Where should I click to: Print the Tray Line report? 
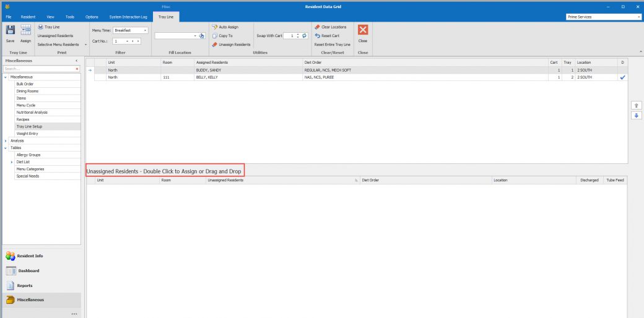pyautogui.click(x=49, y=27)
